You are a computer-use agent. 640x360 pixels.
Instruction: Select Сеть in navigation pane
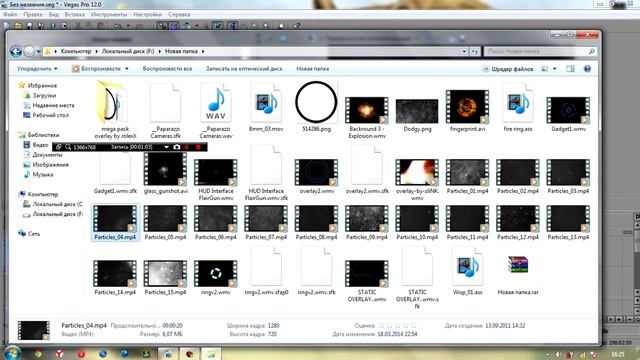point(34,234)
